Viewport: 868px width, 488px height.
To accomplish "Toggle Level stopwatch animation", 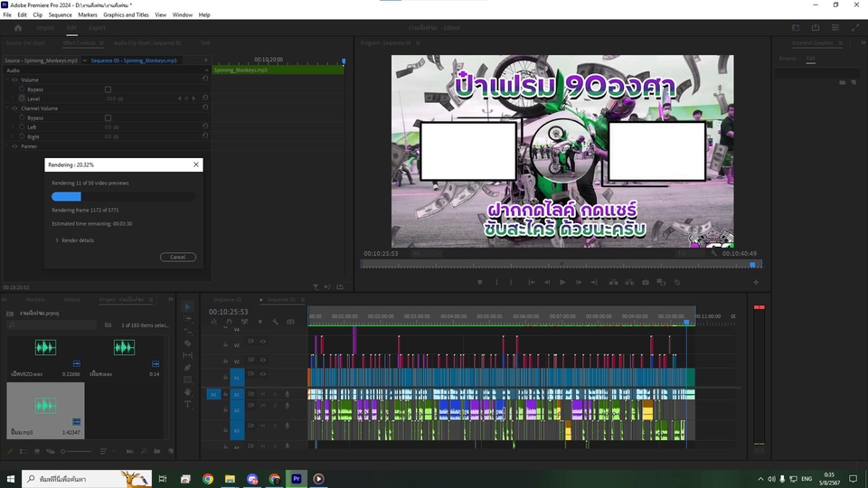I will (x=22, y=99).
